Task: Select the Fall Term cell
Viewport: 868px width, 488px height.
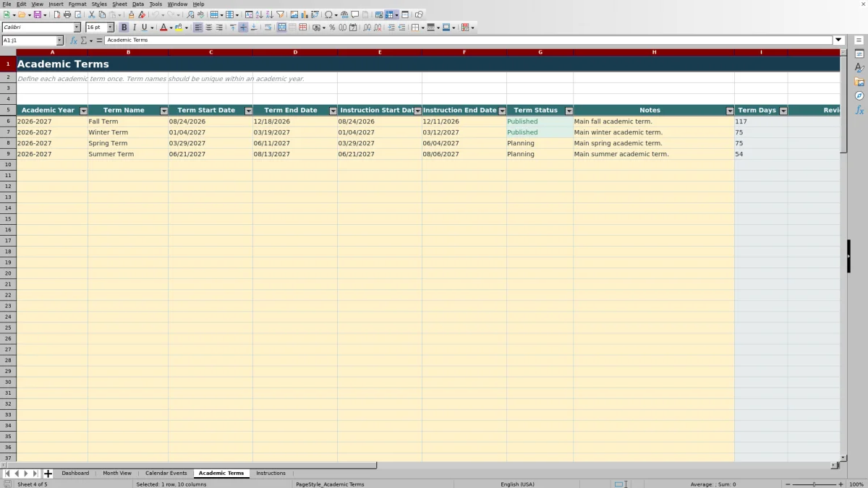Action: tap(128, 121)
